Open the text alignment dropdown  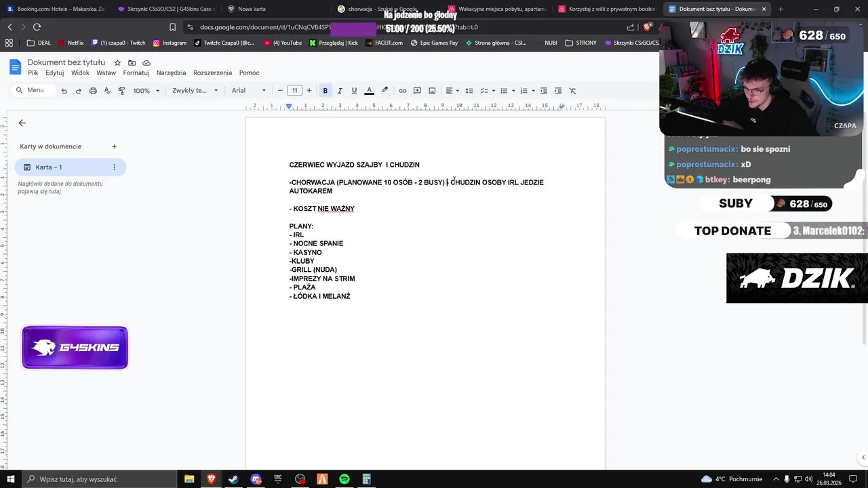(x=452, y=91)
